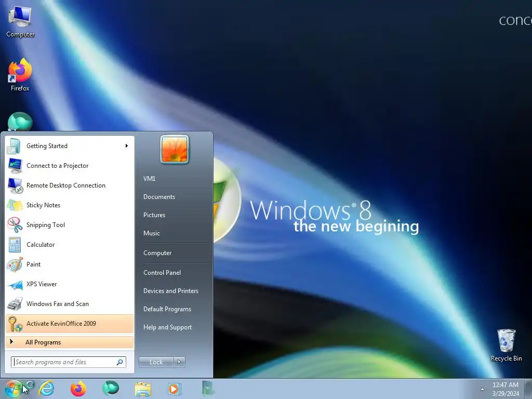Open the Recycle Bin on the desktop
Viewport: 532px width, 399px height.
pos(506,345)
